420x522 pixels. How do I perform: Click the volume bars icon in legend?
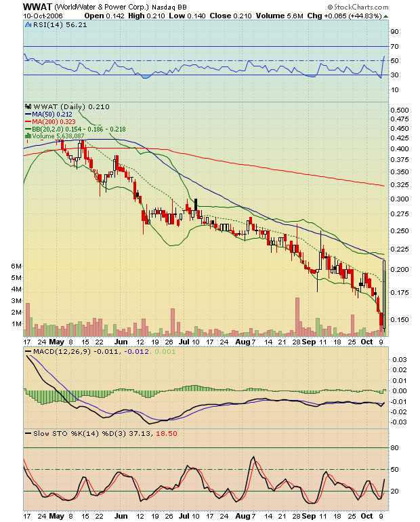pyautogui.click(x=28, y=136)
